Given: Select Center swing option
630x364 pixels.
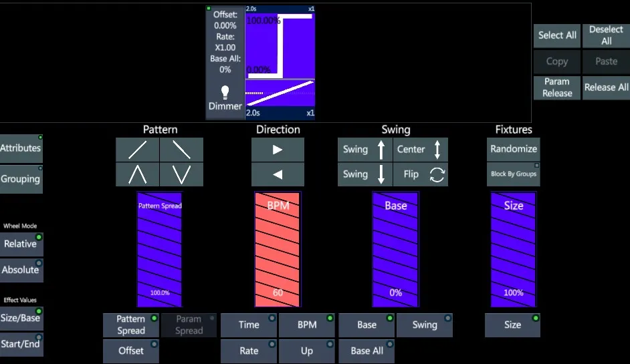Looking at the screenshot, I should click(420, 150).
